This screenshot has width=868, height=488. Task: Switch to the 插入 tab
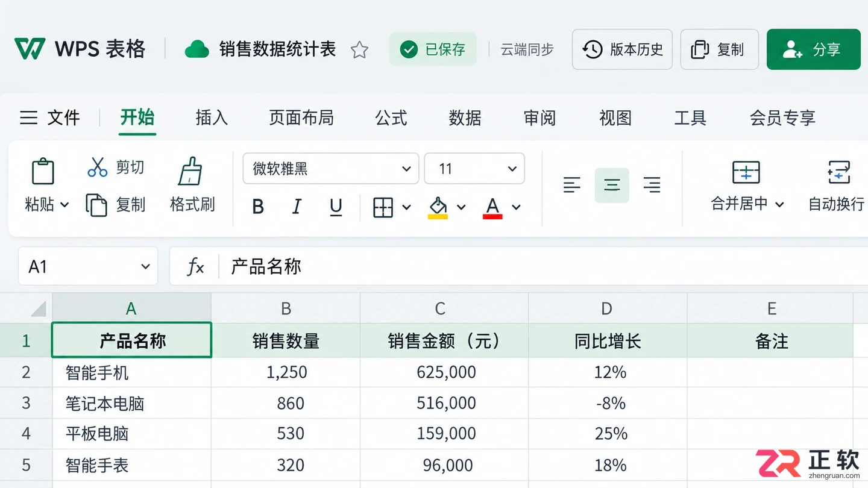click(x=212, y=117)
